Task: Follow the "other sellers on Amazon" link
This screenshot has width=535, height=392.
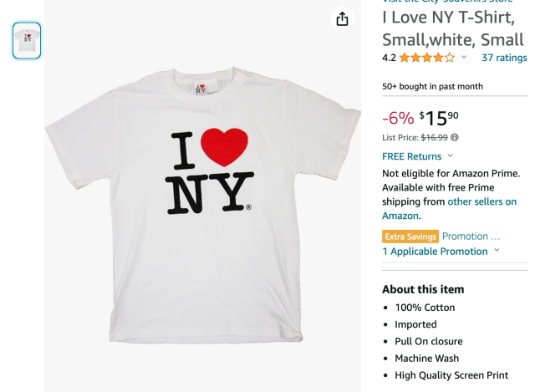Action: (481, 201)
